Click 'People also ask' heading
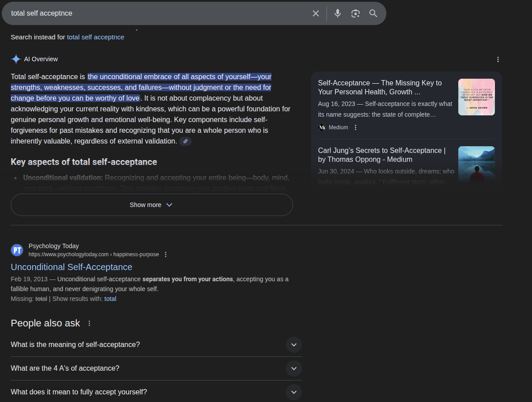532x402 pixels. (x=46, y=323)
